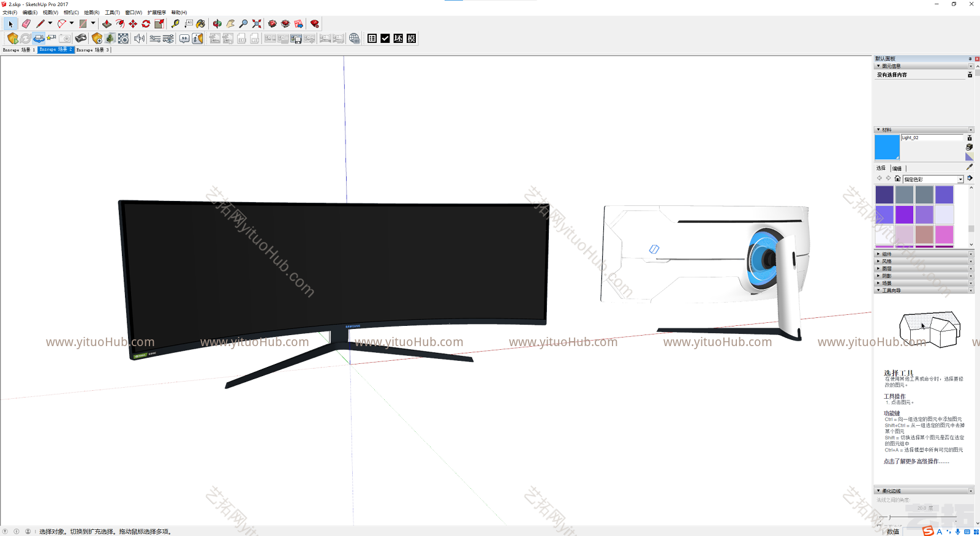Image resolution: width=980 pixels, height=536 pixels.
Task: Open Enscape VR headset mode
Action: tap(81, 39)
